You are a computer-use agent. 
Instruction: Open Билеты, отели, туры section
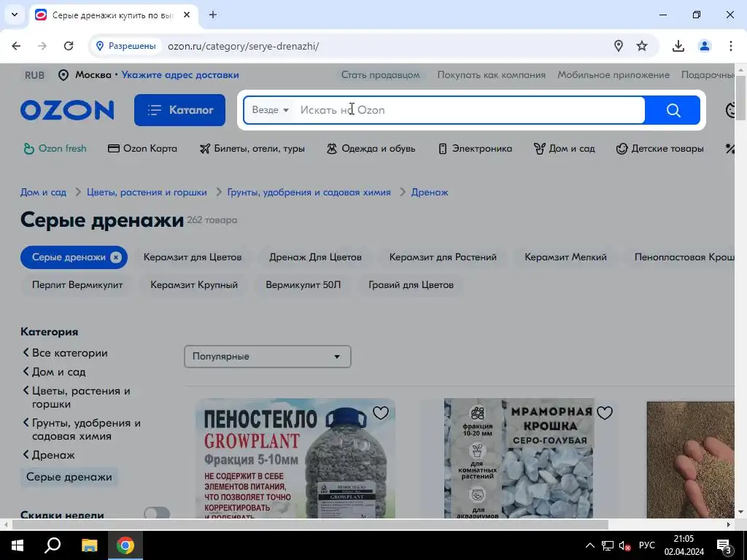pyautogui.click(x=252, y=149)
